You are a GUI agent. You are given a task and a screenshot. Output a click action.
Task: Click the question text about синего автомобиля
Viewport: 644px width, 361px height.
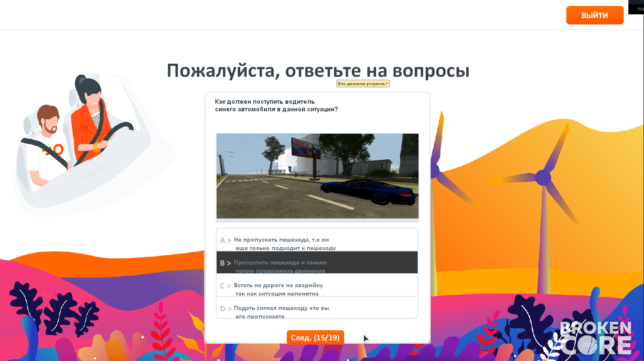[x=276, y=105]
